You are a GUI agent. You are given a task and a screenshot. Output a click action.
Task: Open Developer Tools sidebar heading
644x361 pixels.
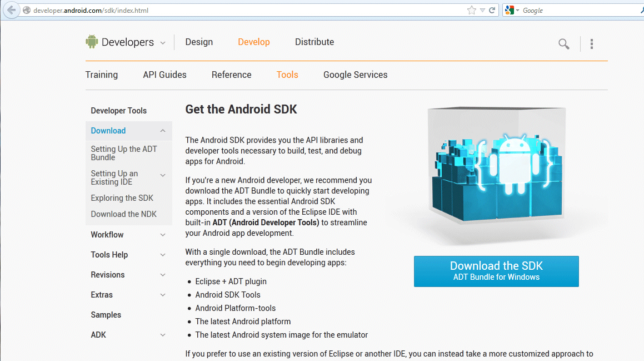[119, 111]
